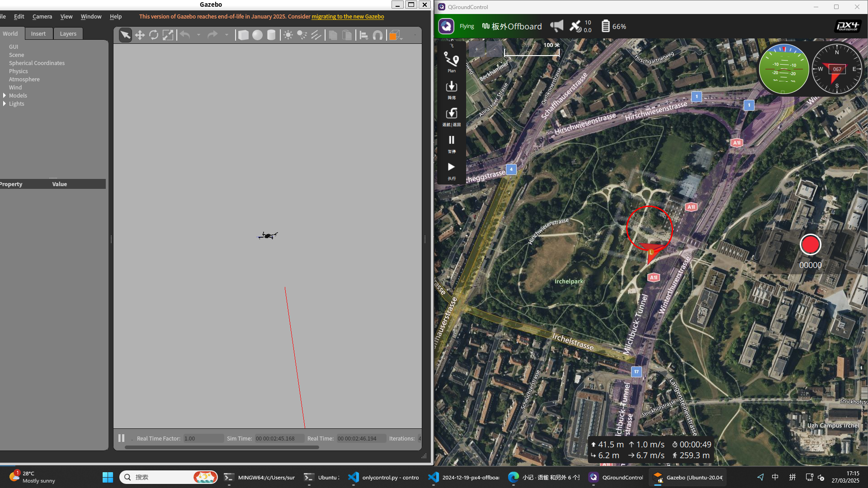Screen dimensions: 868x488
Task: Click the Flying status indicator
Action: coord(467,26)
